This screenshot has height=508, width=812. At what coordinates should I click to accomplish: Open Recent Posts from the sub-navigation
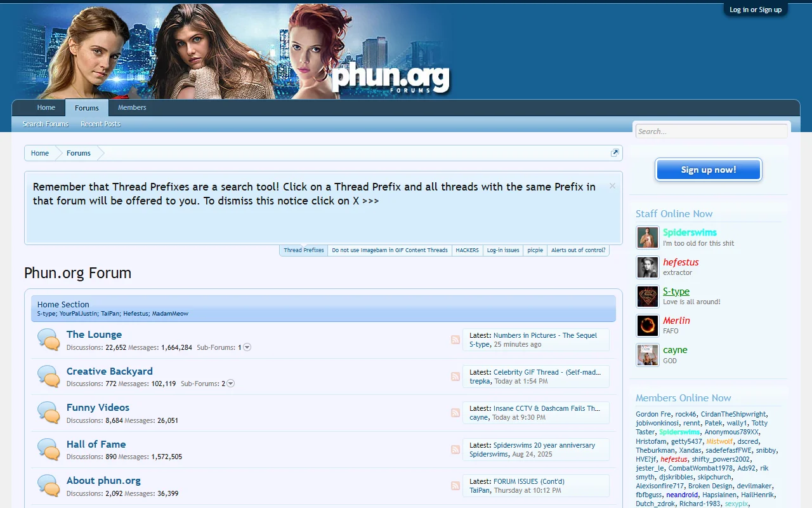100,124
